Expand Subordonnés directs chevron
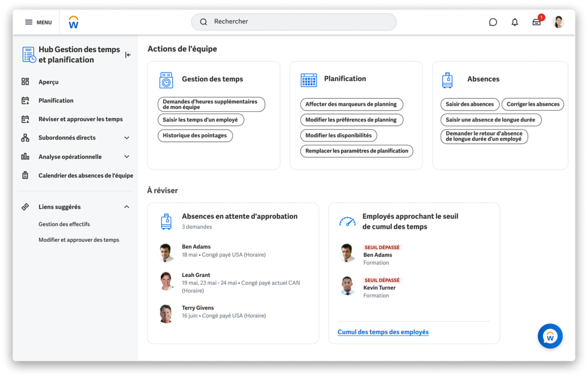This screenshot has width=588, height=377. (127, 138)
